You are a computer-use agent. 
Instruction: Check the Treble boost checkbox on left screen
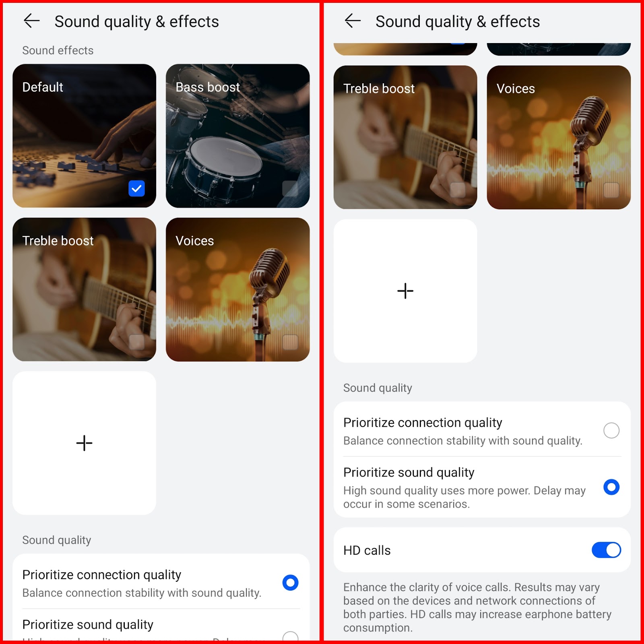136,342
